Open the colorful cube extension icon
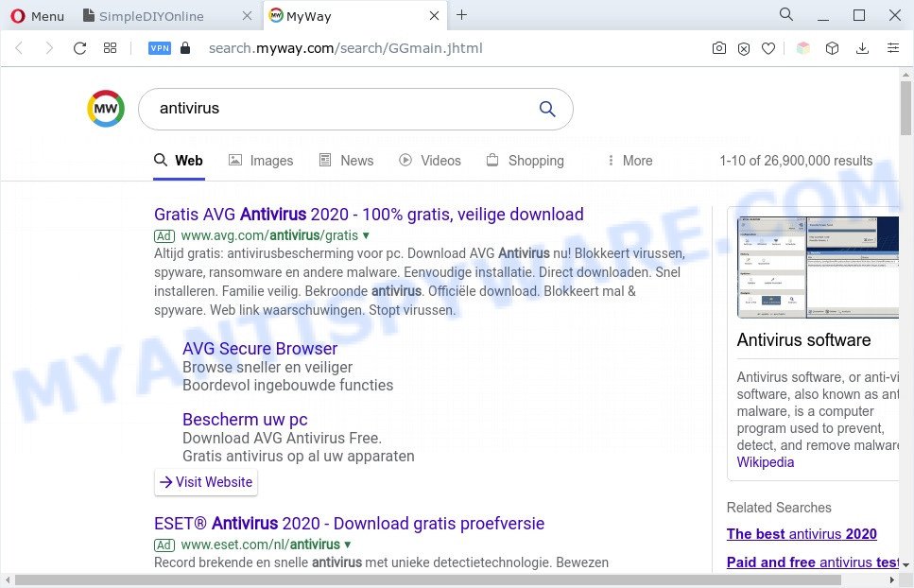The width and height of the screenshot is (914, 588). 803,48
